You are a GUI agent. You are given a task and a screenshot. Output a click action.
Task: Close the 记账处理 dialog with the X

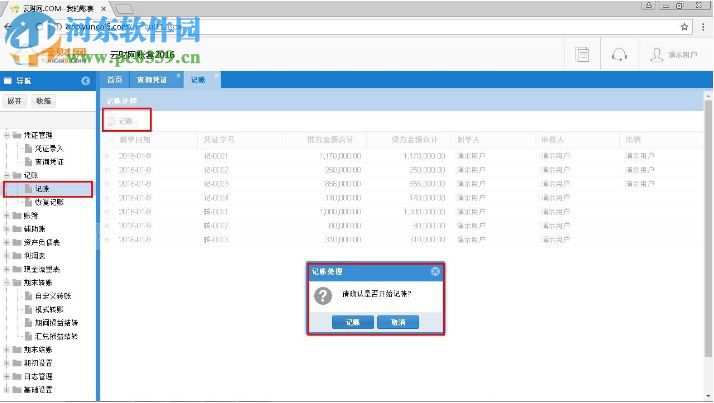(x=435, y=271)
